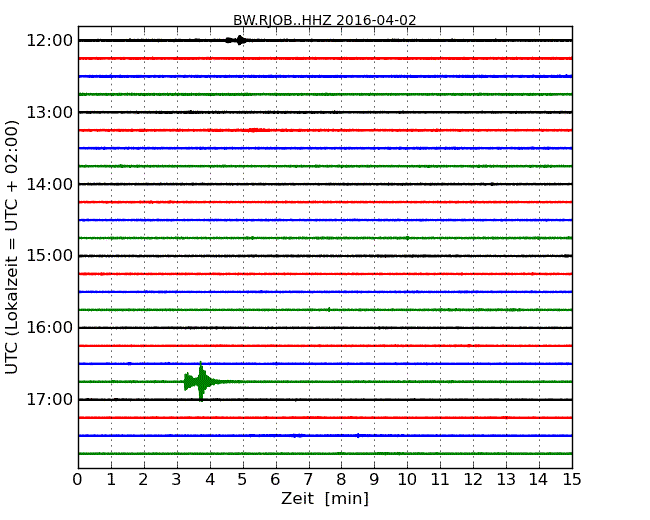The height and width of the screenshot is (520, 650).
Task: Click the x-axis tick label 0
Action: pyautogui.click(x=78, y=480)
